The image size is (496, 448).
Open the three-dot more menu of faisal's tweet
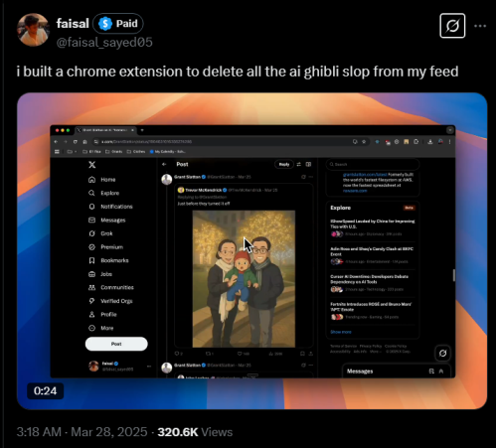coord(480,26)
